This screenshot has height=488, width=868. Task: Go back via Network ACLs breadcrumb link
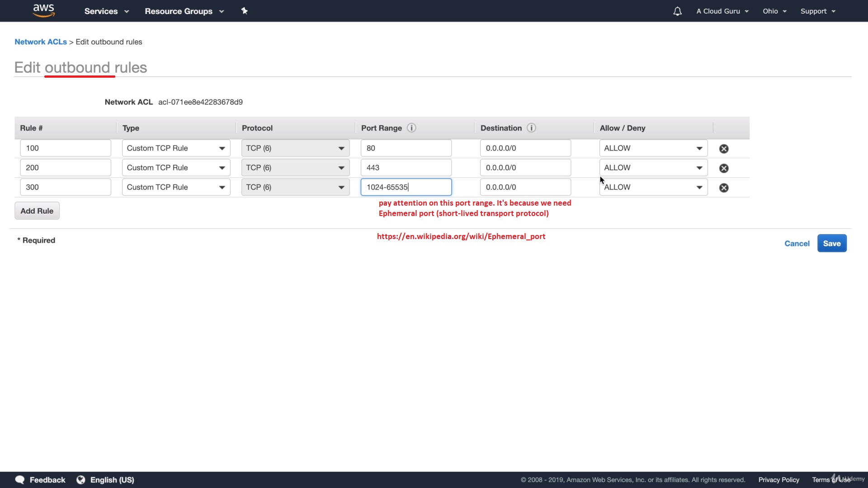click(x=41, y=42)
